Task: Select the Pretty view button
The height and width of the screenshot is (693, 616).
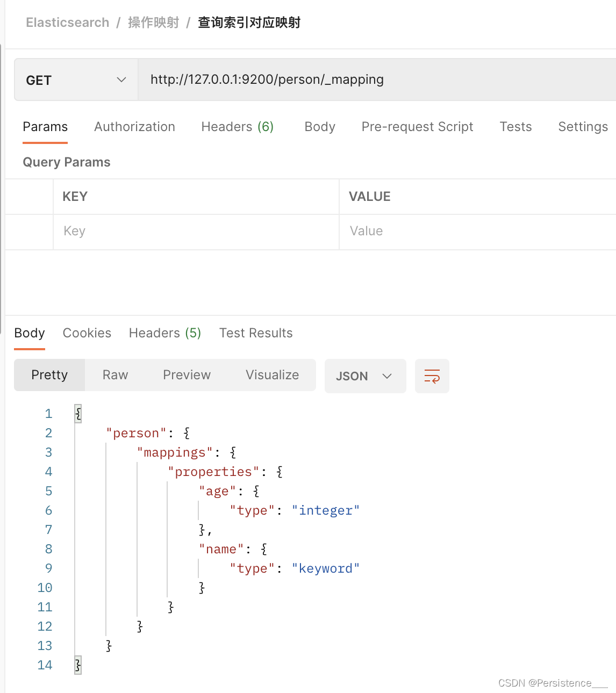Action: coord(49,375)
